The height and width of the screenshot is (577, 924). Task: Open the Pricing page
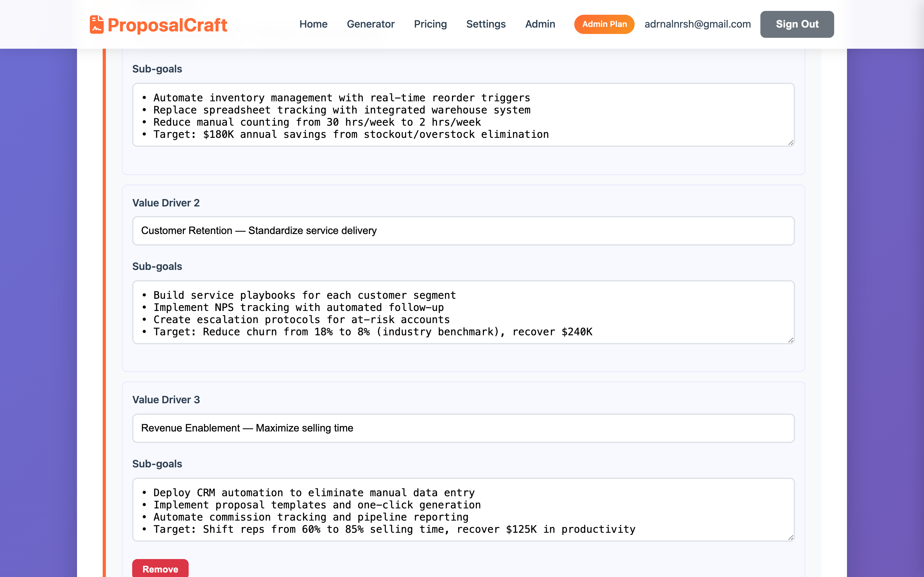coord(430,24)
